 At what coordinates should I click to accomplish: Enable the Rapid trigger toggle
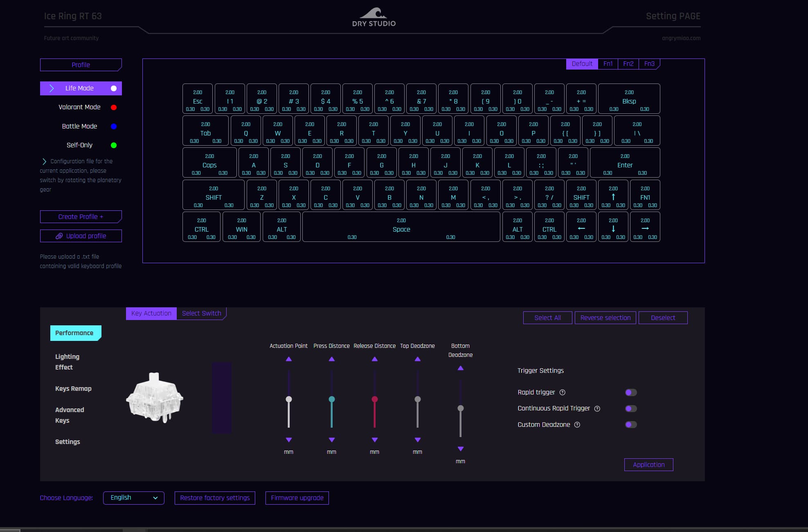(x=631, y=392)
